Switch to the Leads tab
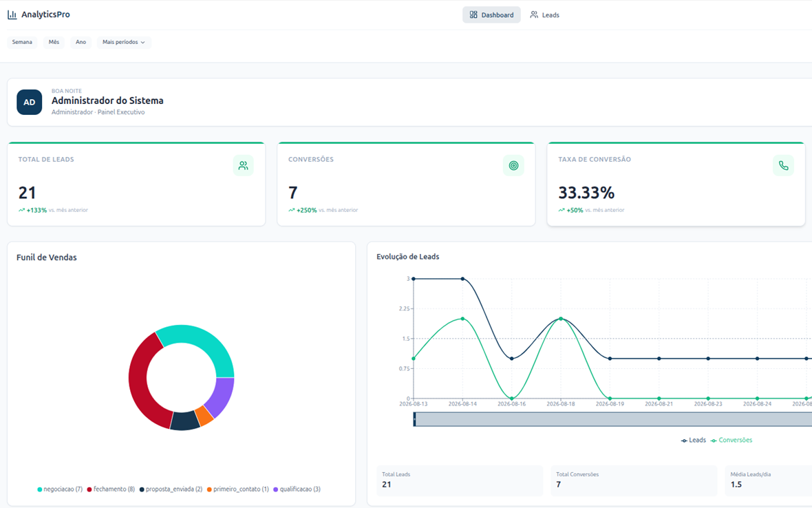This screenshot has height=508, width=812. (x=544, y=15)
